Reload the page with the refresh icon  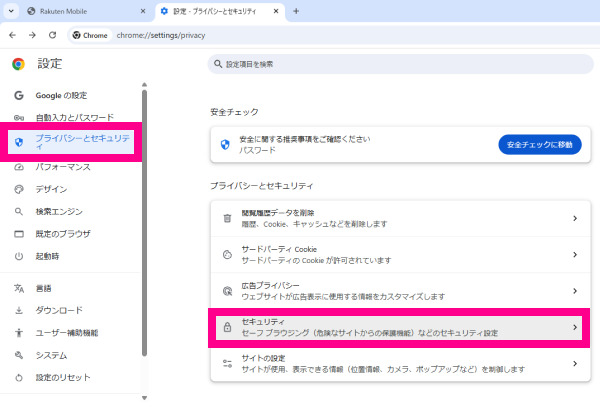(x=55, y=34)
